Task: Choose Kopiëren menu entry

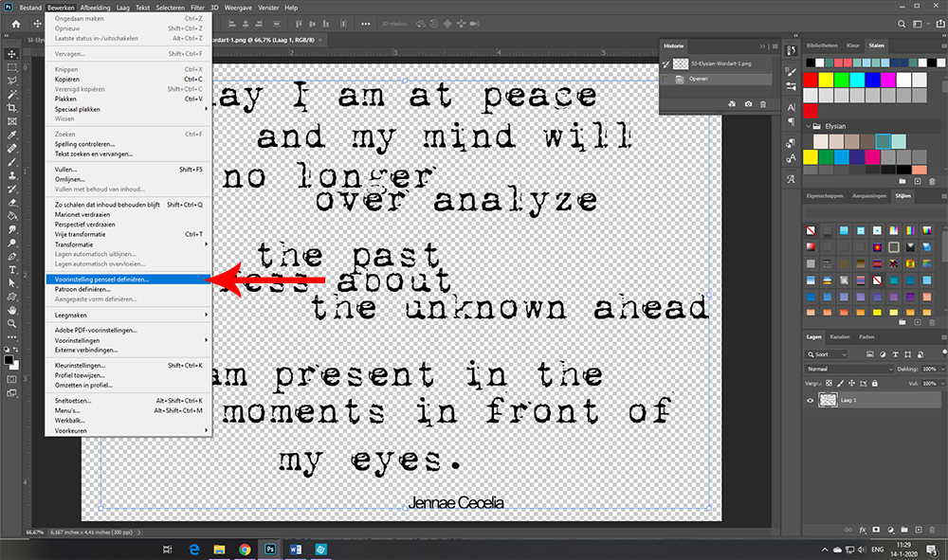Action: click(x=128, y=80)
